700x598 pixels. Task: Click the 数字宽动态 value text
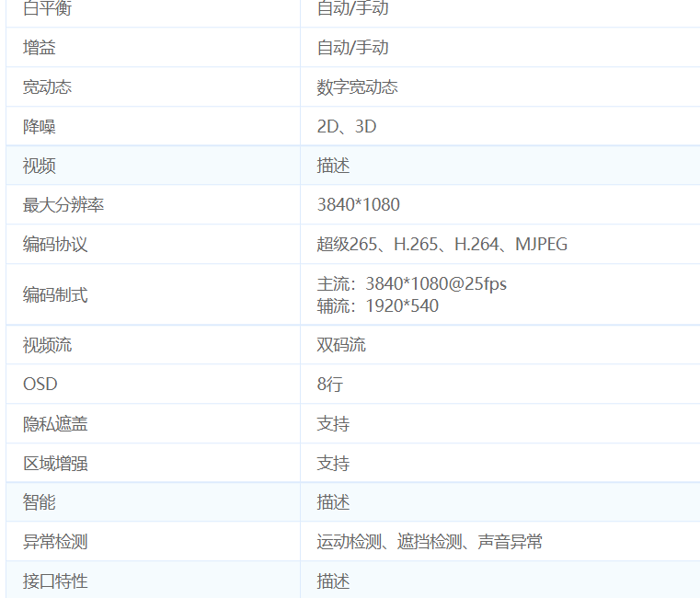(x=357, y=87)
